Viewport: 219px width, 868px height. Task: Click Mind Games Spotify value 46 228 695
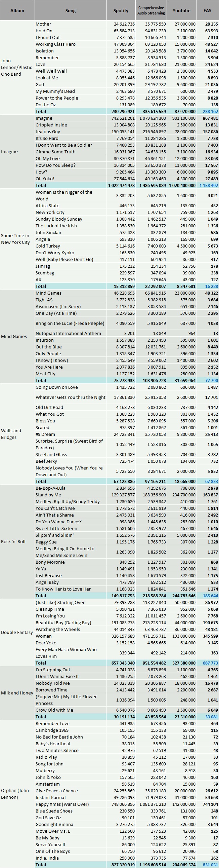(123, 293)
